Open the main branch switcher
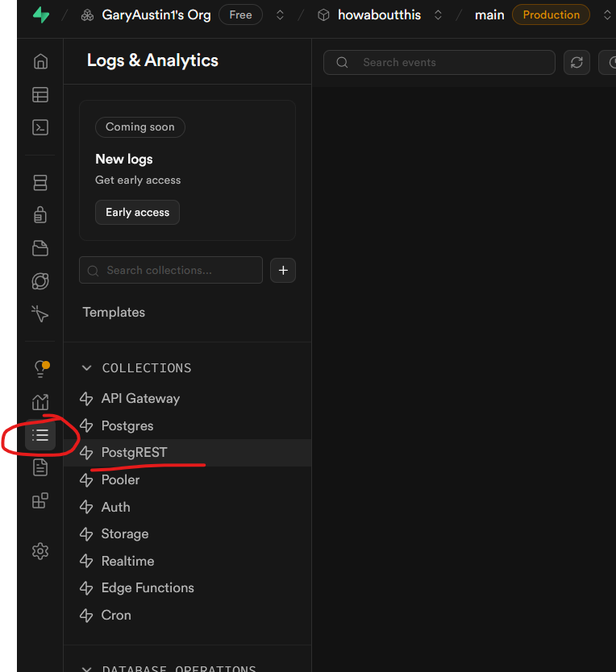This screenshot has width=616, height=672. click(606, 15)
